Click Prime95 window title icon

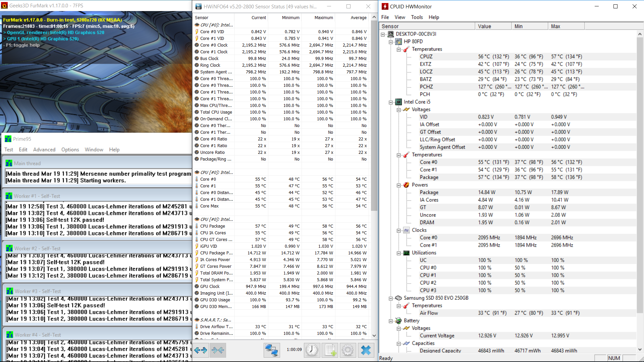click(8, 139)
